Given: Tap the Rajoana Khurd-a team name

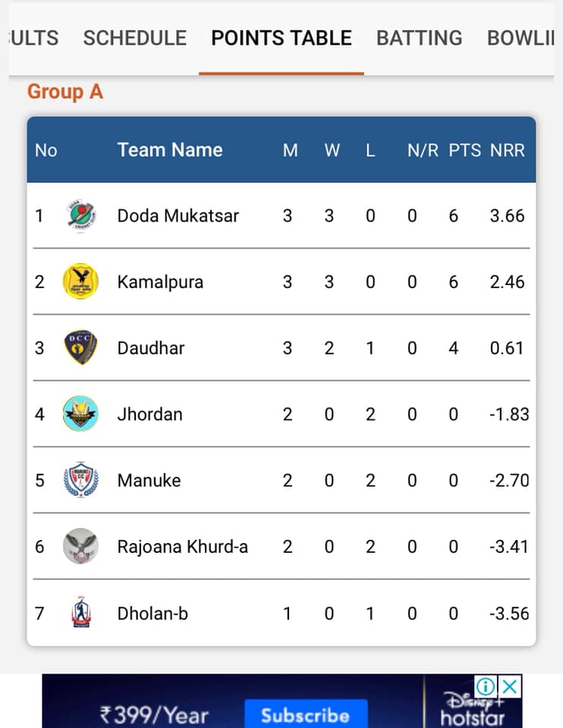Looking at the screenshot, I should coord(183,547).
